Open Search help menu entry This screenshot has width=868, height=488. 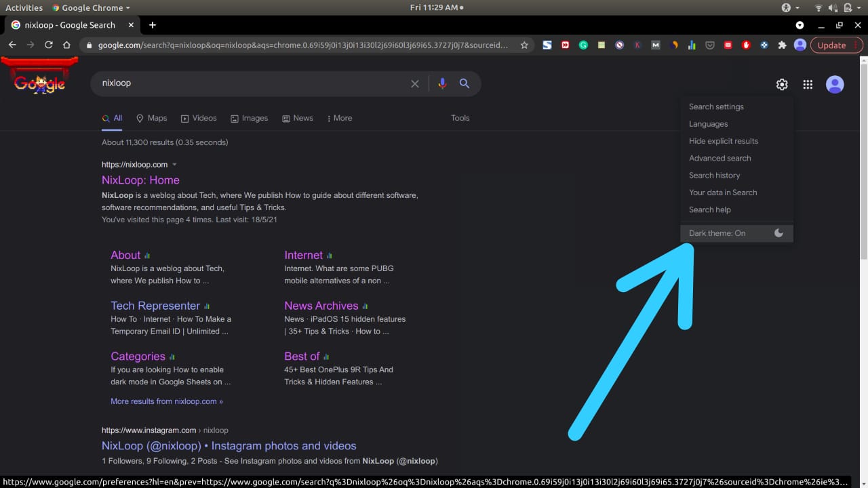(709, 209)
